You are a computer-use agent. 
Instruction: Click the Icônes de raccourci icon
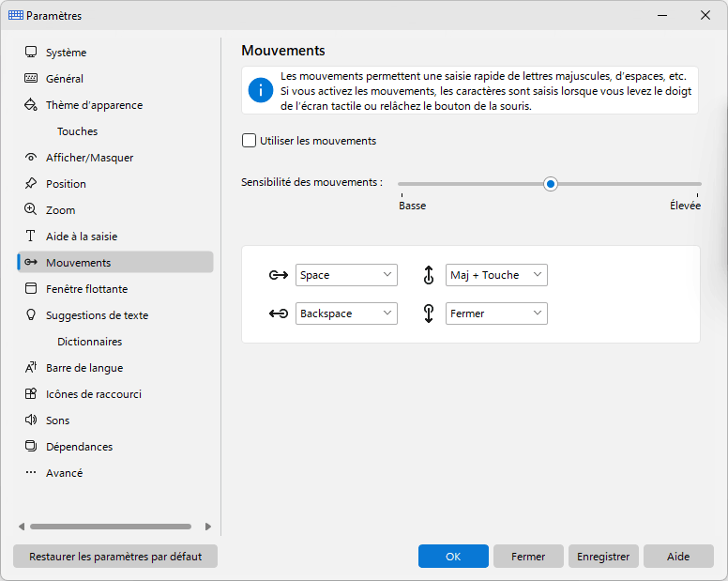[x=31, y=394]
